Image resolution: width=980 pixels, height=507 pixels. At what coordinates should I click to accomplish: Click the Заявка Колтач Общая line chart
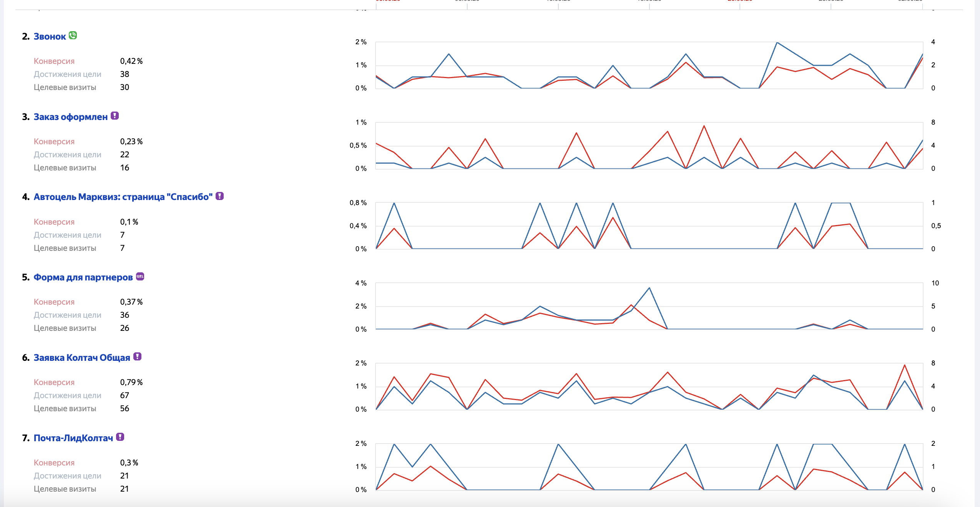click(x=649, y=386)
